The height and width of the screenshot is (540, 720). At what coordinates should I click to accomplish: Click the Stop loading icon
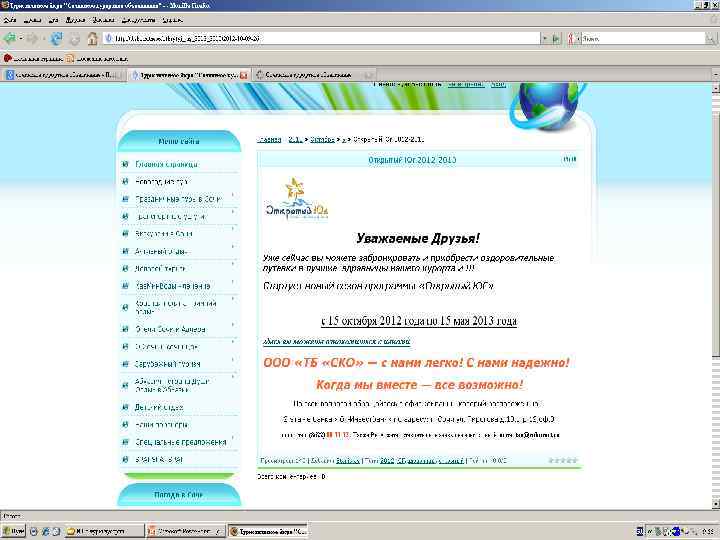click(74, 39)
